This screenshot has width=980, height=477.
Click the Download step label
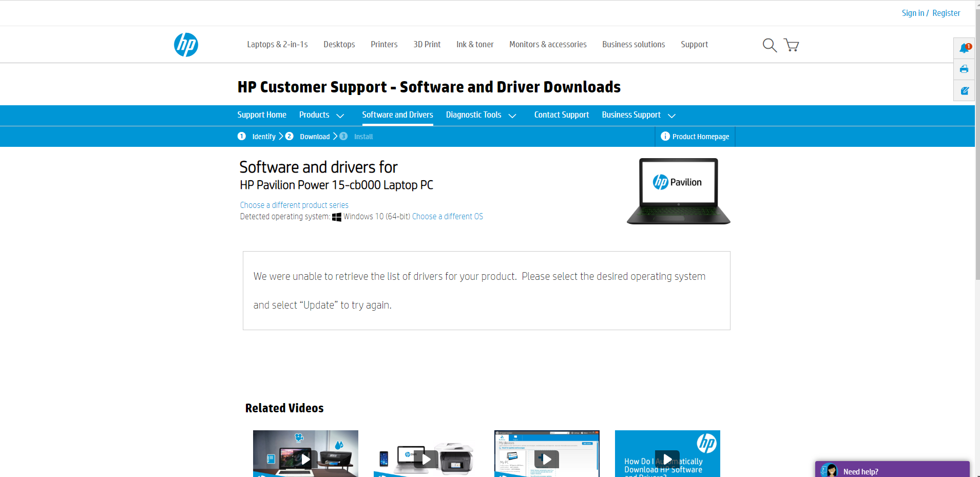point(315,137)
